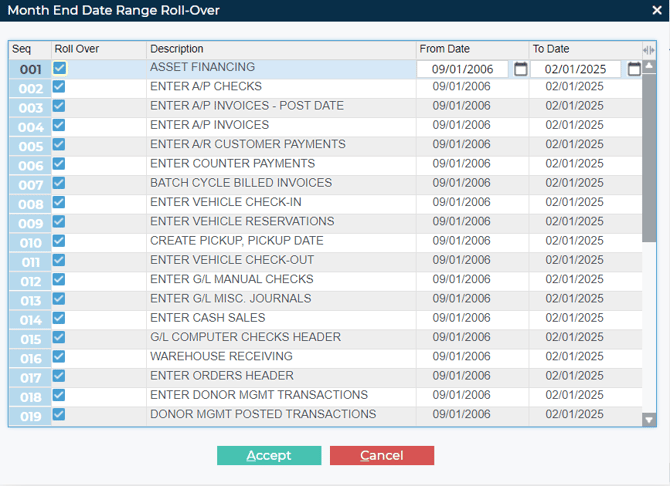670x486 pixels.
Task: Select sequence row 010 header
Action: click(30, 243)
